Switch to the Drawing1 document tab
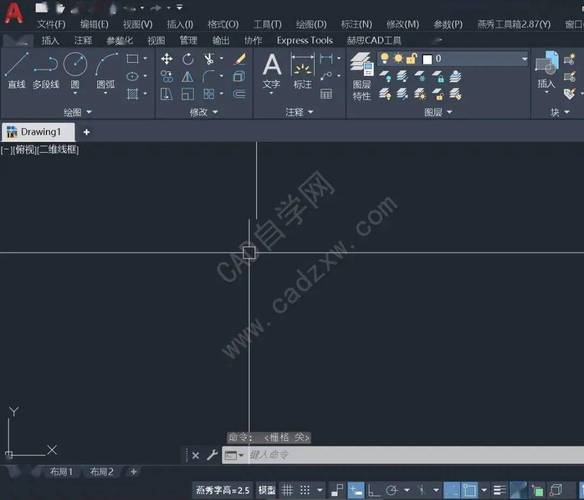Screen dimensions: 584x500 tap(39, 132)
